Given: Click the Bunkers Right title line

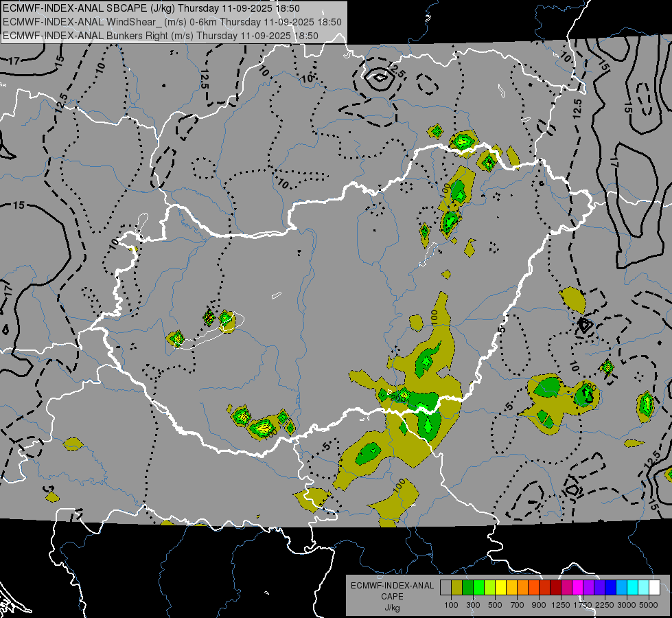Looking at the screenshot, I should click(x=161, y=36).
